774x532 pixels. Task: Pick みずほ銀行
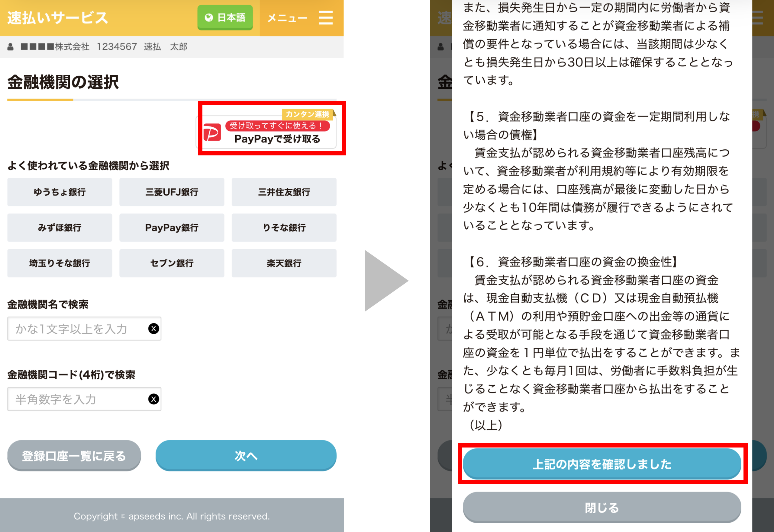point(60,228)
